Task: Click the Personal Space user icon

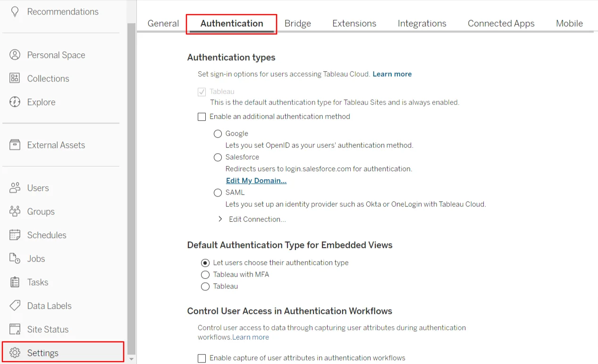Action: tap(15, 55)
